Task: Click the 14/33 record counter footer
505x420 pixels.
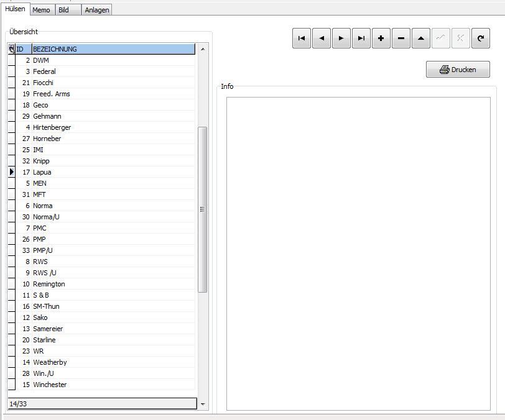Action: [x=103, y=404]
